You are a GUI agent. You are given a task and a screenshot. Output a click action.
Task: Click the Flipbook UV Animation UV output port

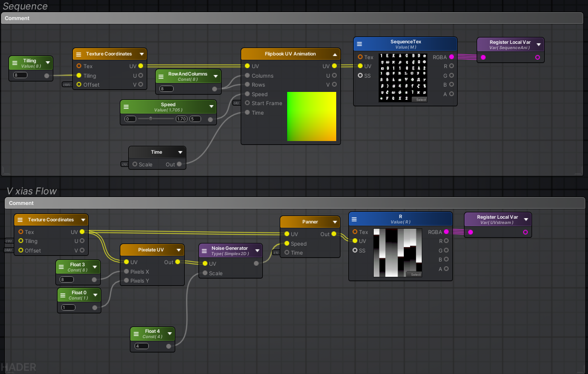tap(334, 66)
